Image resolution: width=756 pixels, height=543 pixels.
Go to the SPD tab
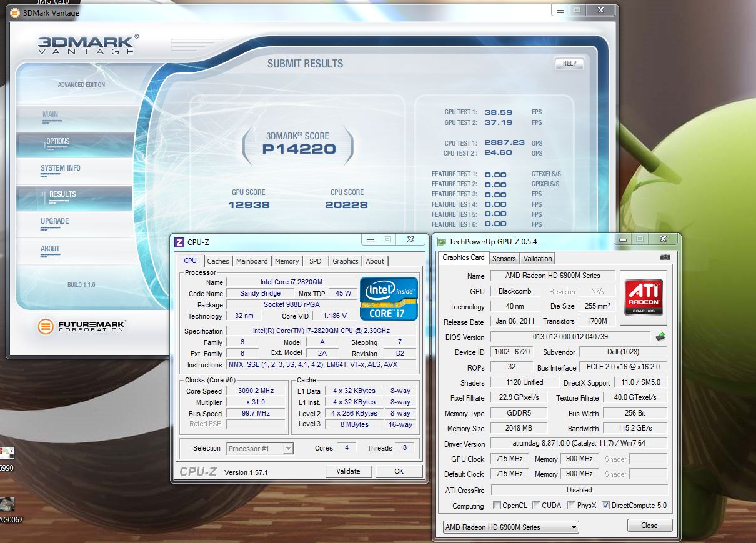316,261
